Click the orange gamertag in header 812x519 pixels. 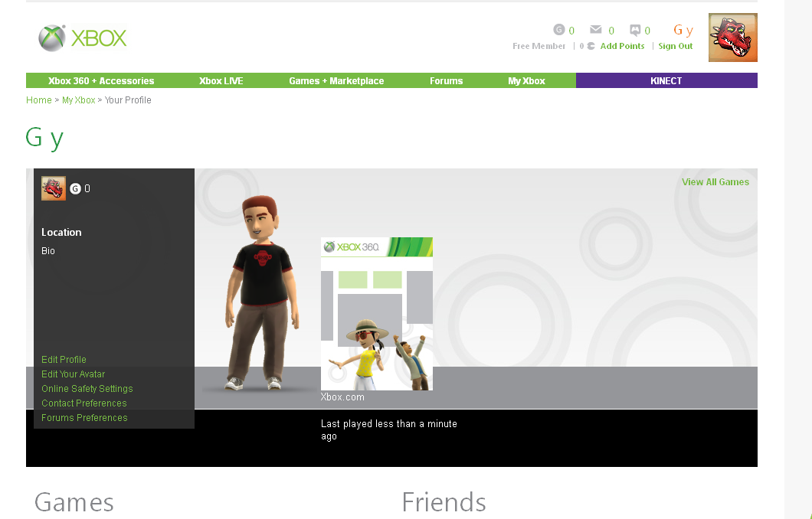683,31
